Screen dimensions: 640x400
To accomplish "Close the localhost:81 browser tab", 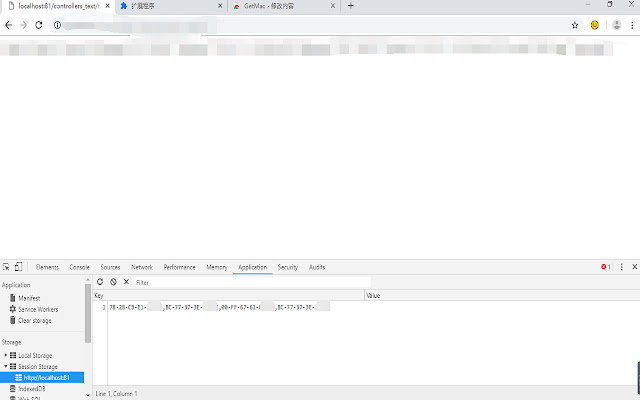I will point(107,6).
